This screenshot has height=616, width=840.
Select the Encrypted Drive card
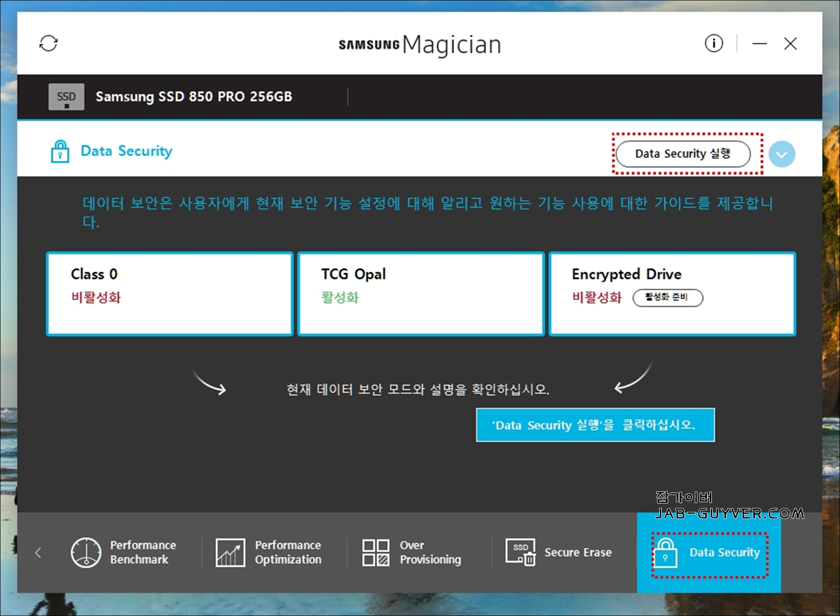pos(672,294)
